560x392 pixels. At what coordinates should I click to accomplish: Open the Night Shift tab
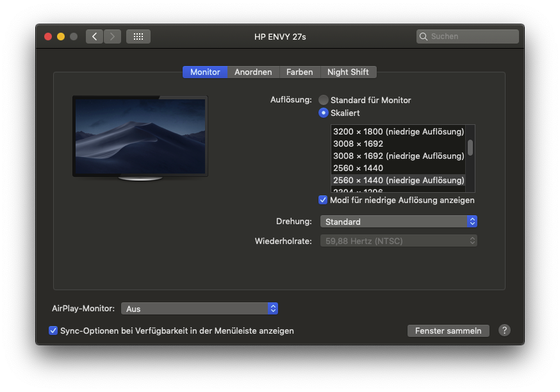pos(348,72)
